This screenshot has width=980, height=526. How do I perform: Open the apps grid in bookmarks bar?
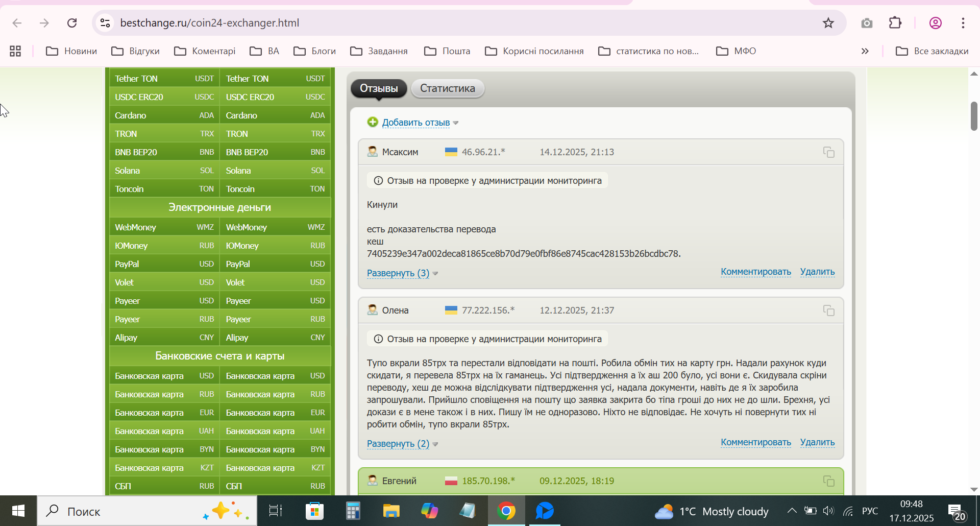point(15,51)
